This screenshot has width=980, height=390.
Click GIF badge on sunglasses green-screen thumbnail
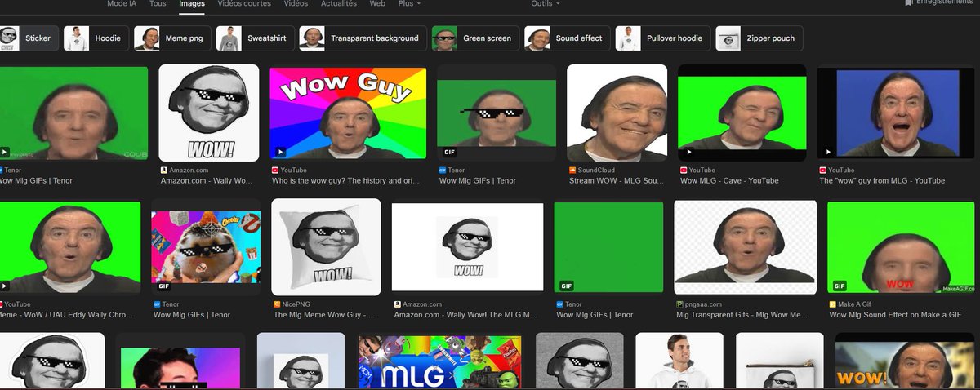coord(450,152)
